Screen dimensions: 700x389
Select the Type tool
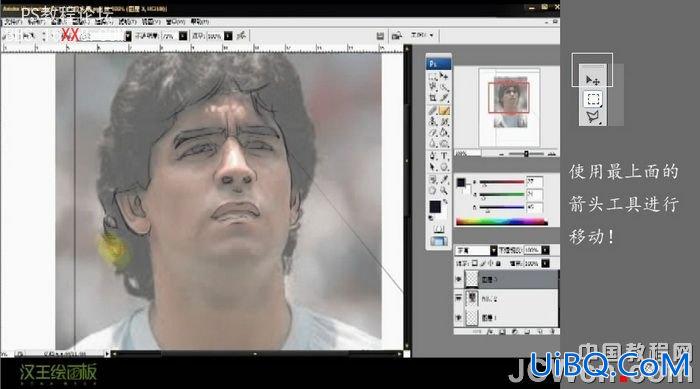pyautogui.click(x=444, y=156)
